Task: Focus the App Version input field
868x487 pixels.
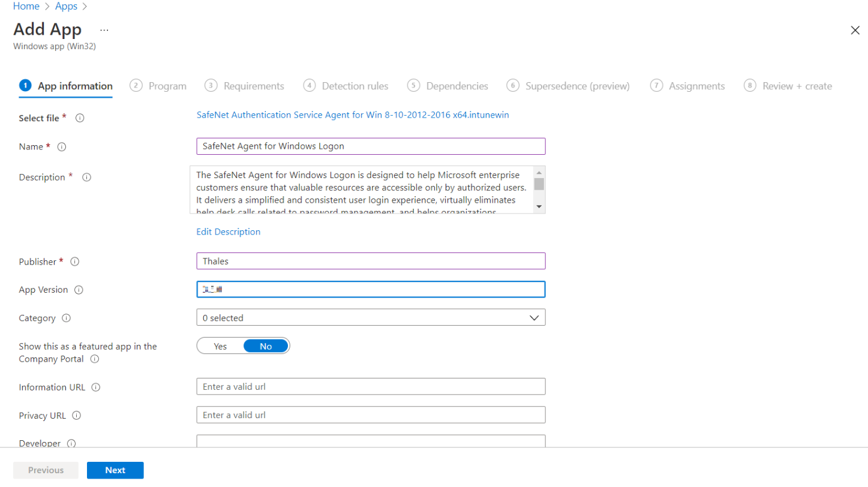Action: click(371, 289)
